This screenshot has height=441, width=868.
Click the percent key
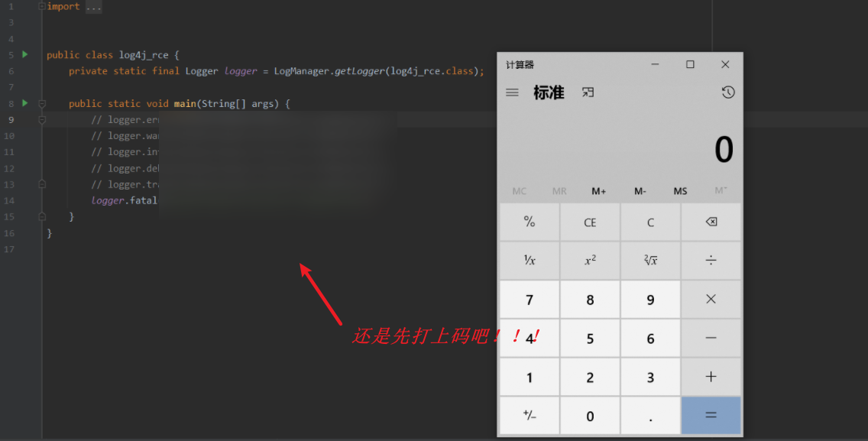530,222
